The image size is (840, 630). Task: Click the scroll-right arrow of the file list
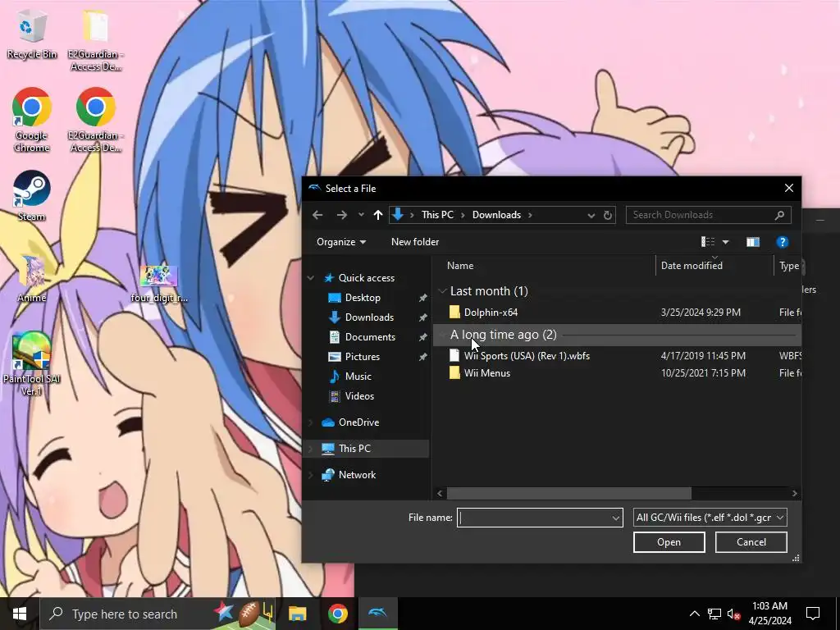(x=794, y=493)
